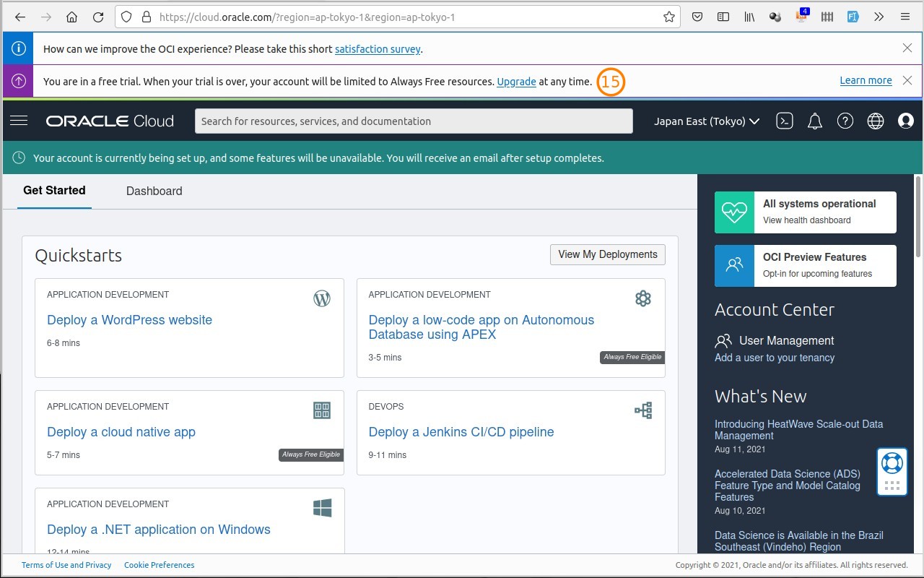
Task: Dismiss the satisfaction survey banner
Action: pyautogui.click(x=907, y=48)
